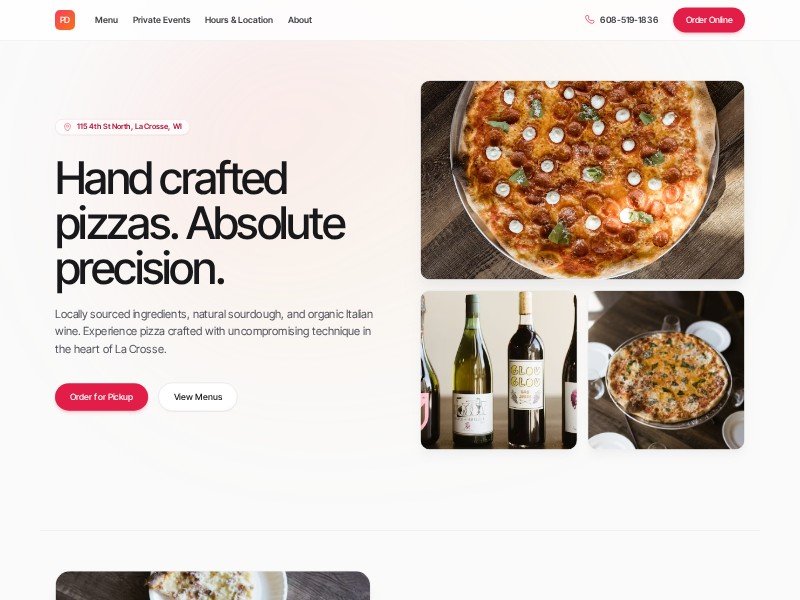800x600 pixels.
Task: Click the phone icon beside the number
Action: point(589,20)
